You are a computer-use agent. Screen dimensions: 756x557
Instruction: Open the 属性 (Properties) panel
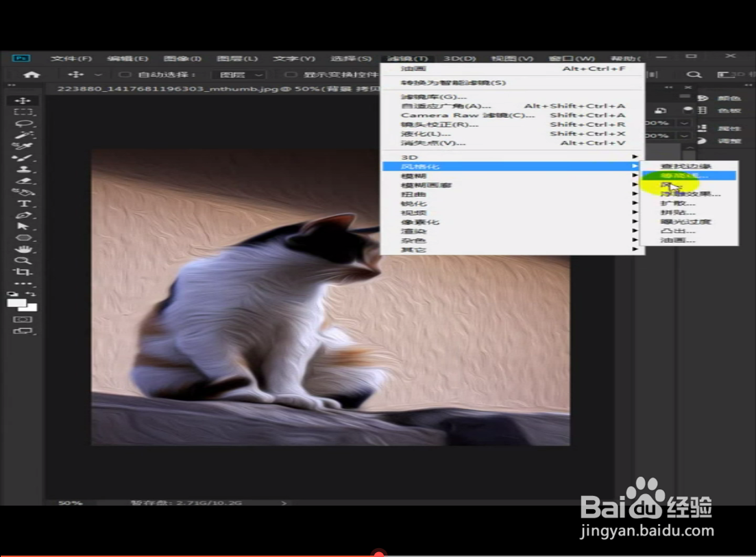[x=721, y=128]
